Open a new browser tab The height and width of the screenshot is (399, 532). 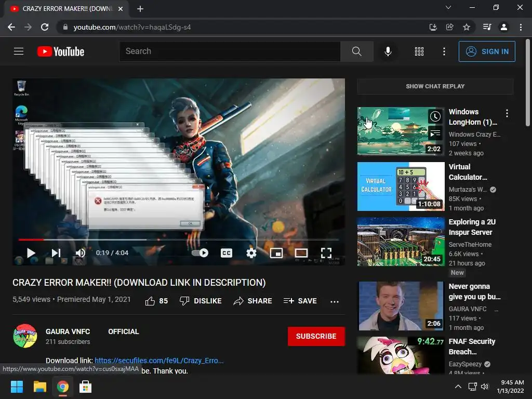140,9
